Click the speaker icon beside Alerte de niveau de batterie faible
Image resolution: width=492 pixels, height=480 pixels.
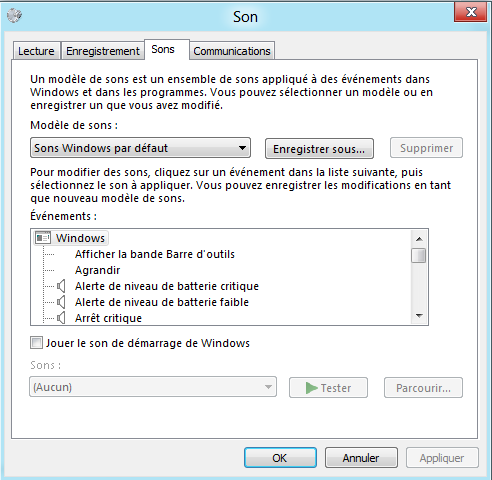pyautogui.click(x=61, y=302)
